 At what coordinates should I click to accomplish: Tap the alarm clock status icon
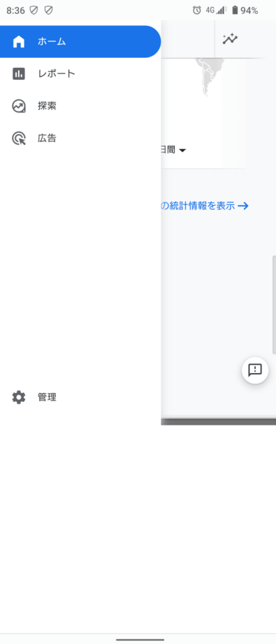[x=197, y=10]
